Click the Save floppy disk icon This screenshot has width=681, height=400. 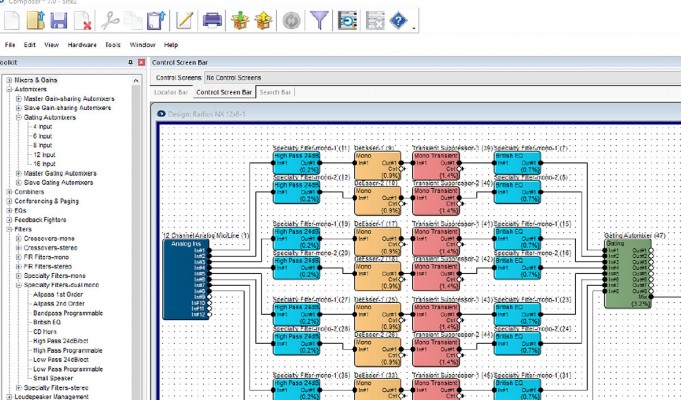(x=59, y=20)
